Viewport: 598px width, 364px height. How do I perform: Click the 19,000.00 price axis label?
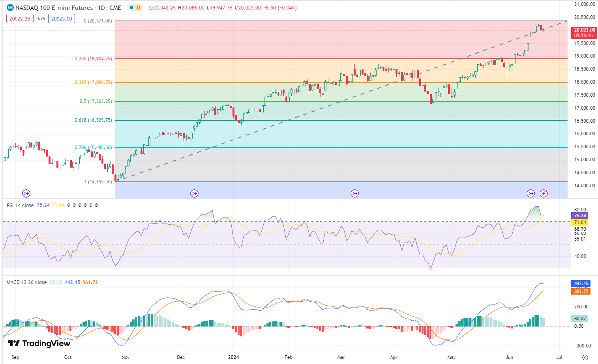(x=585, y=56)
